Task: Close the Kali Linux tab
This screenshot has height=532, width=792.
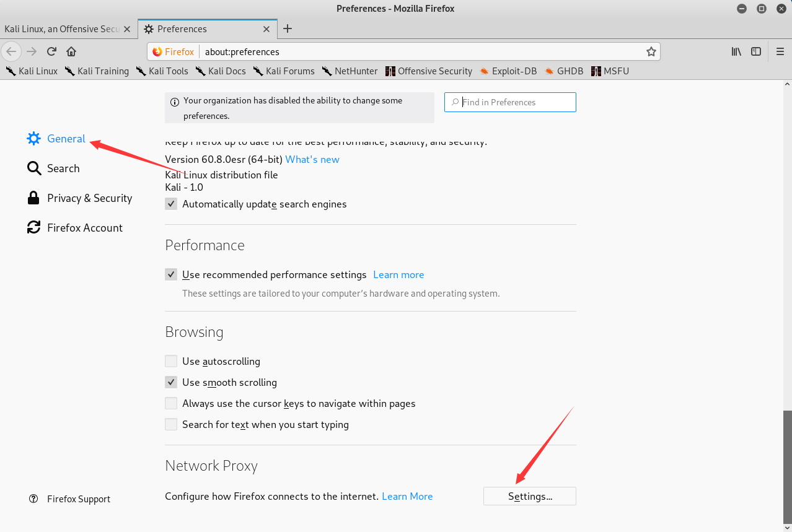Action: 127,29
